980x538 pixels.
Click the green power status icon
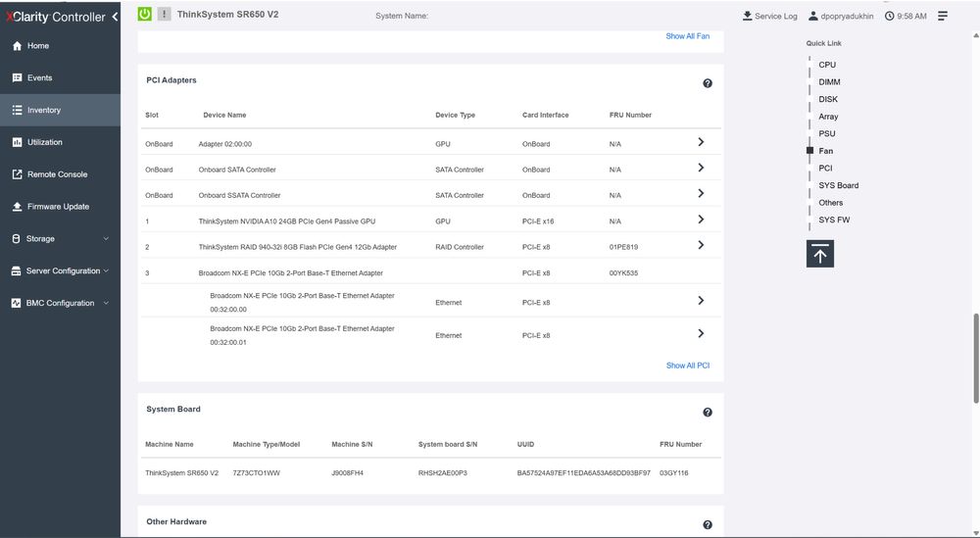click(x=144, y=14)
